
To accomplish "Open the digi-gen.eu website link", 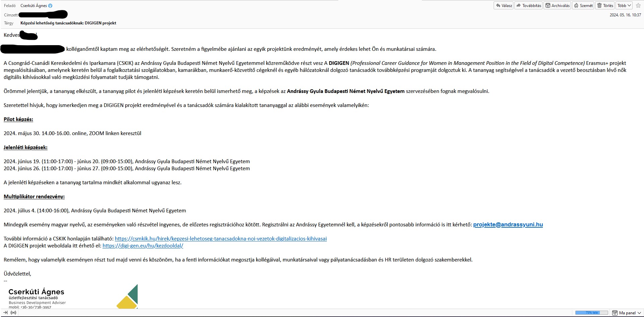I will pyautogui.click(x=143, y=246).
